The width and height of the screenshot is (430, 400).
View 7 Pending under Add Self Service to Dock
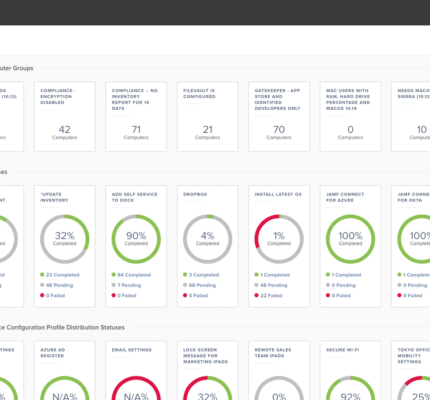(126, 285)
